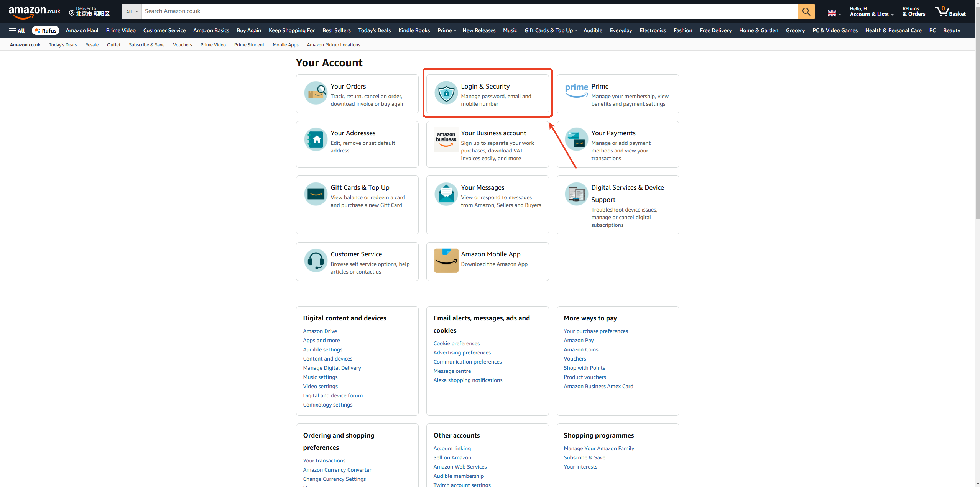Open the All hamburger menu

[x=17, y=30]
